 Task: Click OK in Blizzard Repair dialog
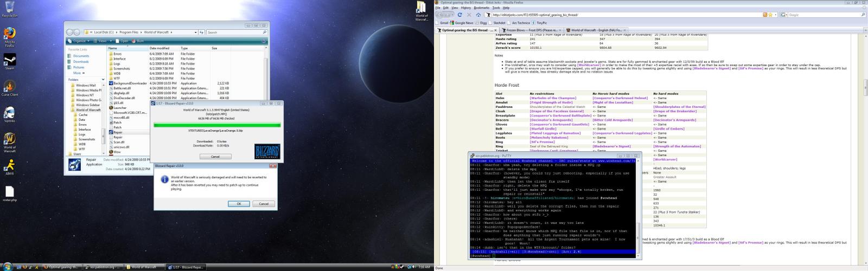click(239, 204)
